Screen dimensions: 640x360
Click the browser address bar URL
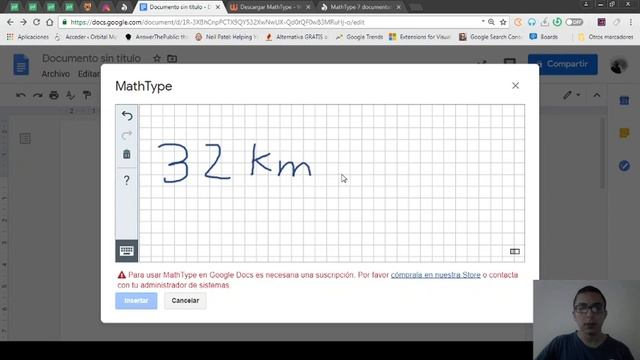pyautogui.click(x=217, y=22)
